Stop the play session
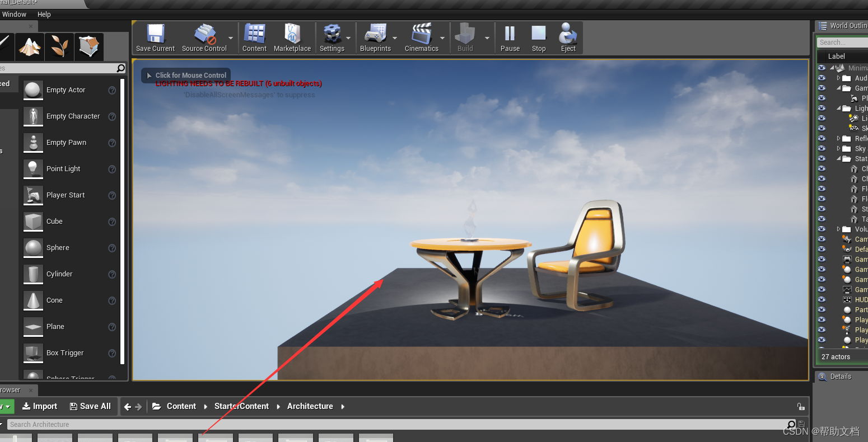868x442 pixels. click(539, 38)
